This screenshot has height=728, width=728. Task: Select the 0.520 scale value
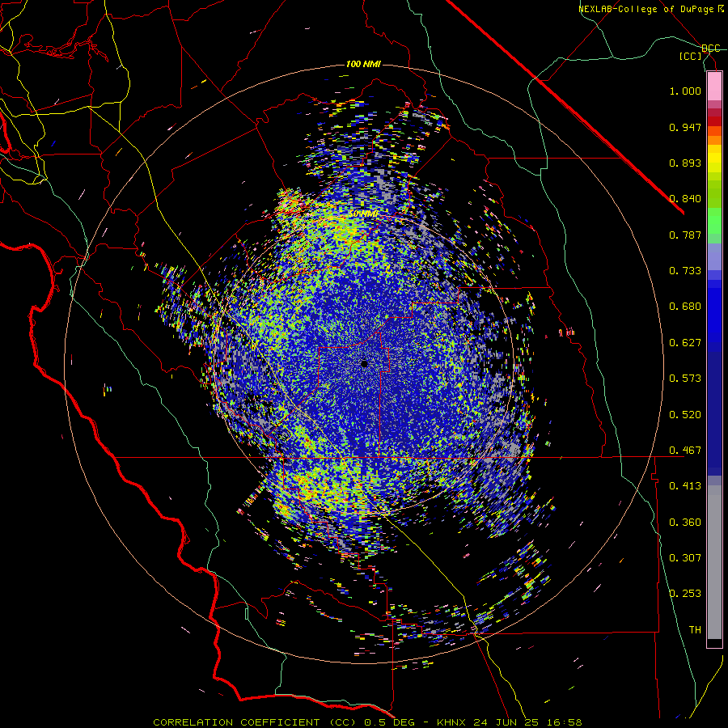685,415
